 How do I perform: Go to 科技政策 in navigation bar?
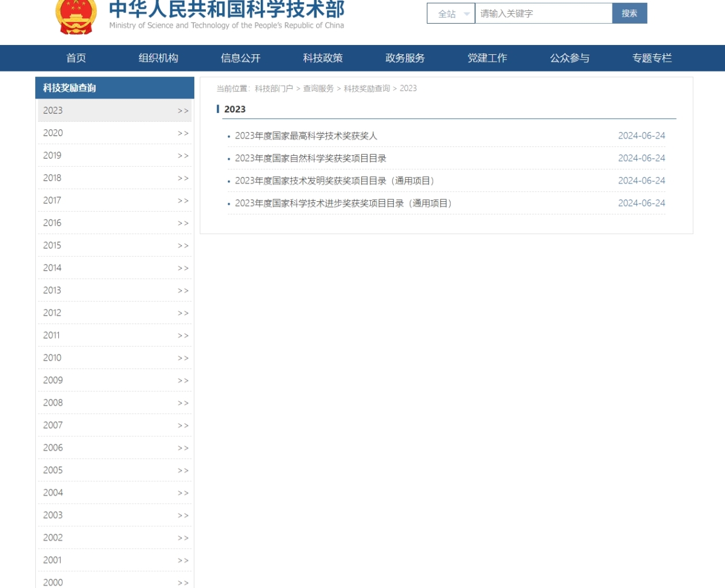pyautogui.click(x=323, y=58)
